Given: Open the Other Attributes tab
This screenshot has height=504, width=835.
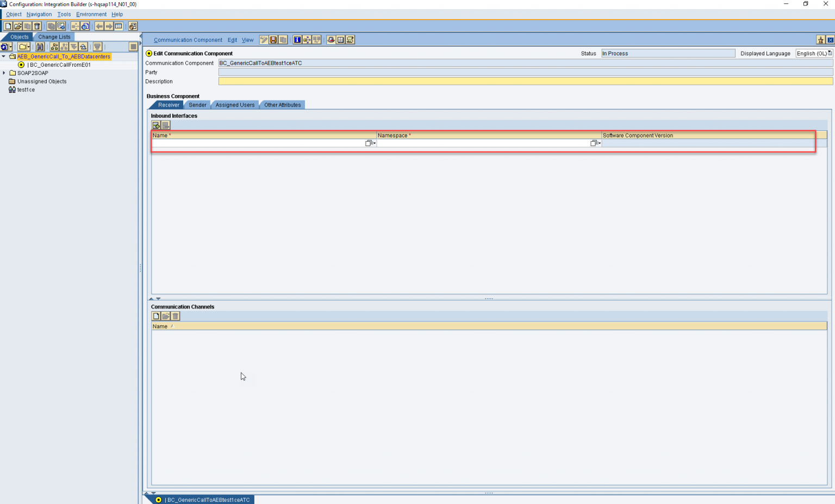Looking at the screenshot, I should 282,104.
